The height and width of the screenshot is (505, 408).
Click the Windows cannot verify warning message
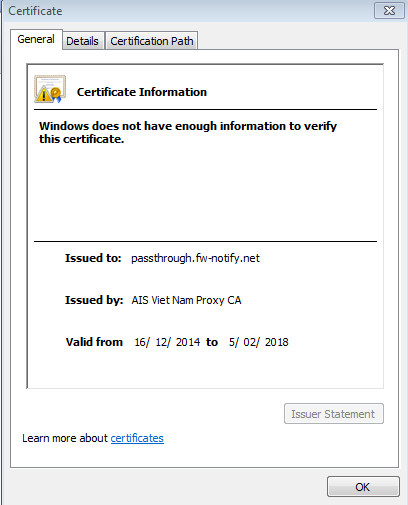[x=188, y=132]
